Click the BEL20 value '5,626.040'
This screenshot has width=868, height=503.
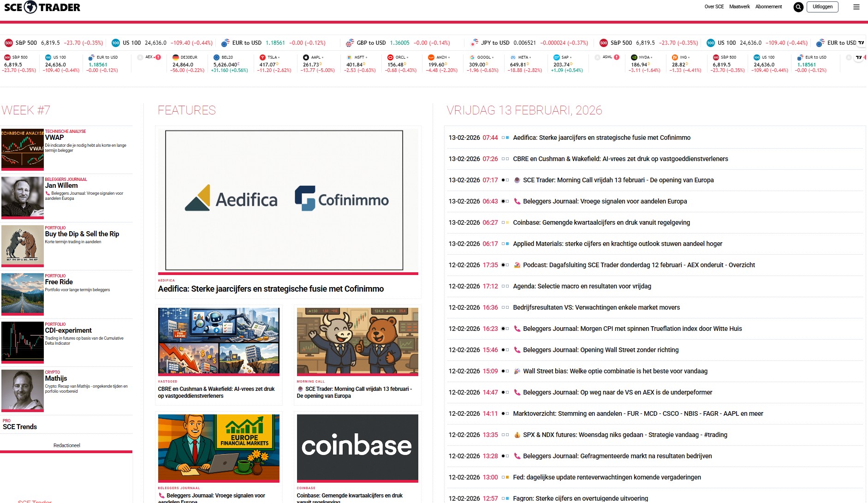225,65
